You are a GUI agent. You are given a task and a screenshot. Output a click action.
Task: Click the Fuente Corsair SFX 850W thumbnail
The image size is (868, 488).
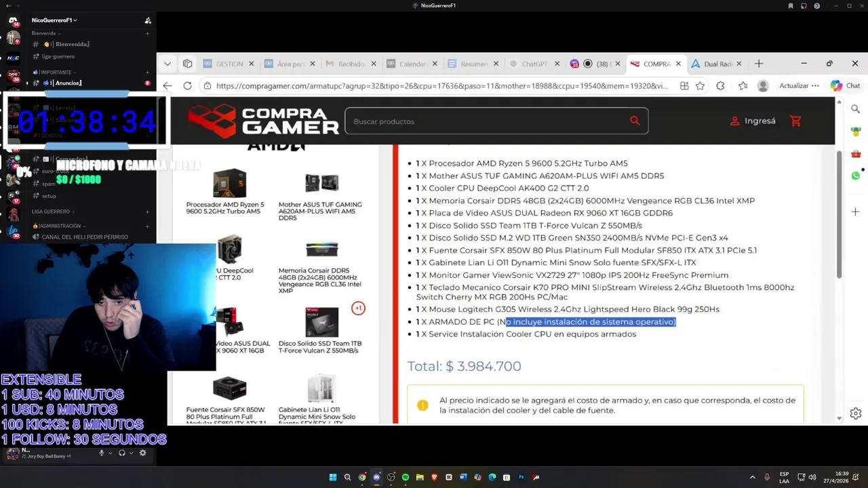(x=229, y=388)
